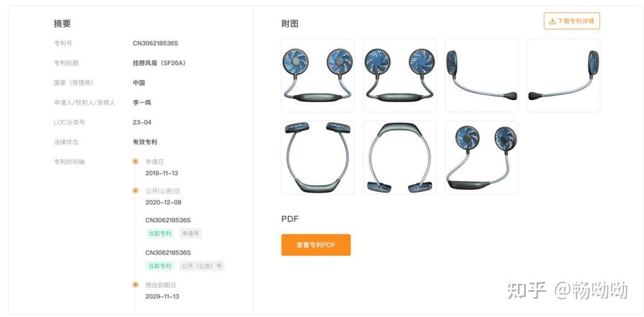Click 申请日 timeline marker dot

135,162
